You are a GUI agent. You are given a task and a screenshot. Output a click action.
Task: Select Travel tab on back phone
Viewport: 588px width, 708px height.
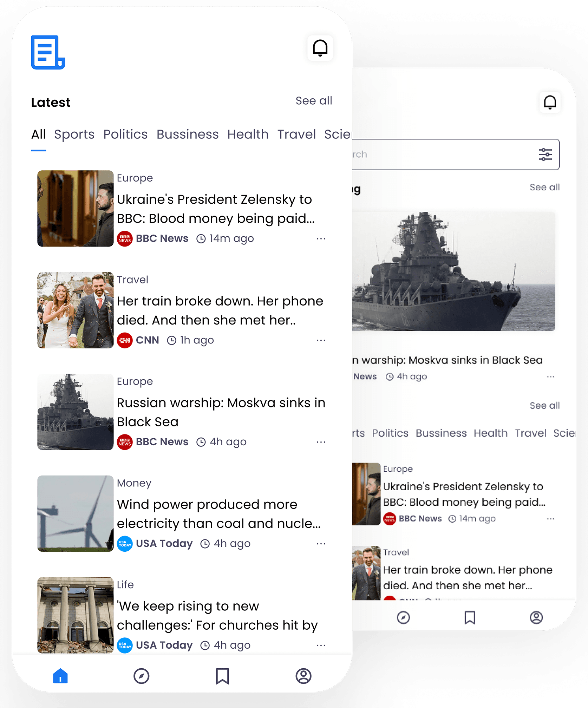(531, 433)
